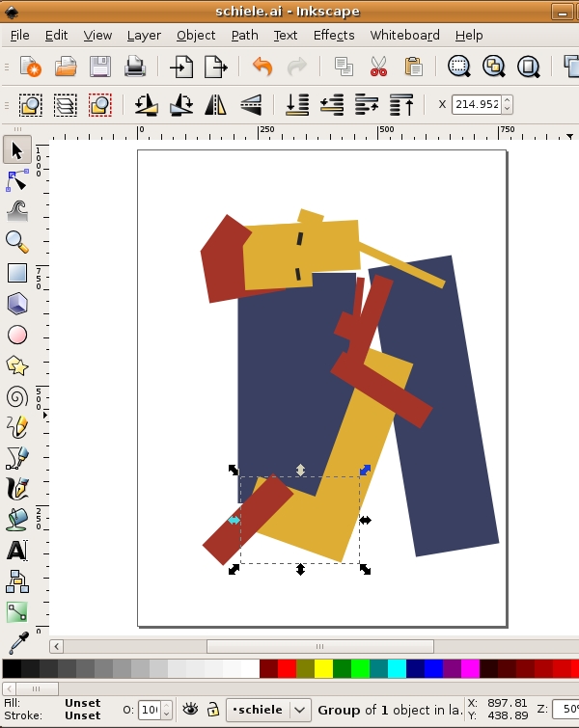
Task: Toggle current layer visibility eye
Action: pyautogui.click(x=190, y=709)
